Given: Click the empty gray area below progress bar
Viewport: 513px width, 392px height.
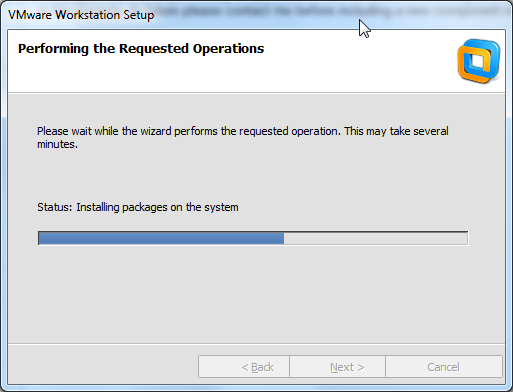Looking at the screenshot, I should [253, 293].
